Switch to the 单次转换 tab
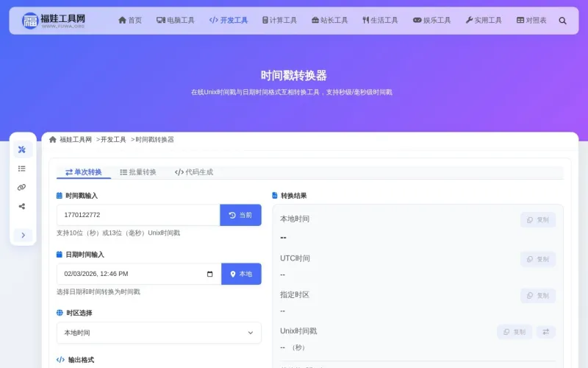This screenshot has width=588, height=368. click(x=84, y=172)
